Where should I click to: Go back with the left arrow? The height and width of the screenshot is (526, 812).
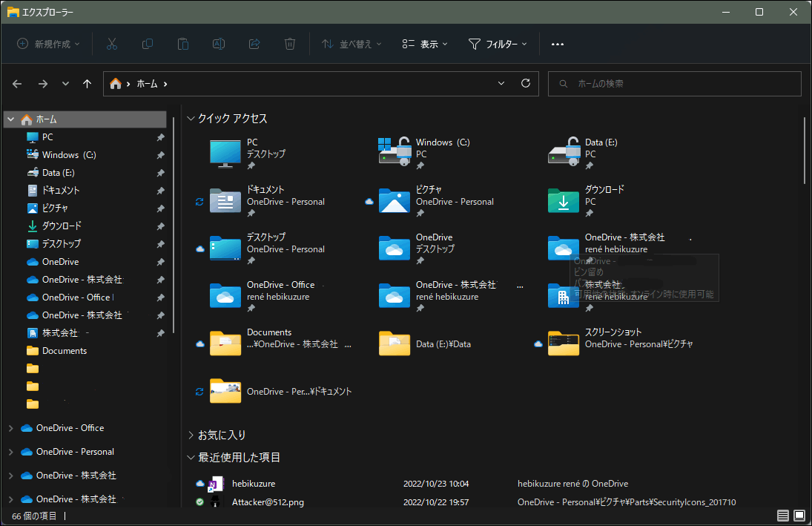(17, 84)
